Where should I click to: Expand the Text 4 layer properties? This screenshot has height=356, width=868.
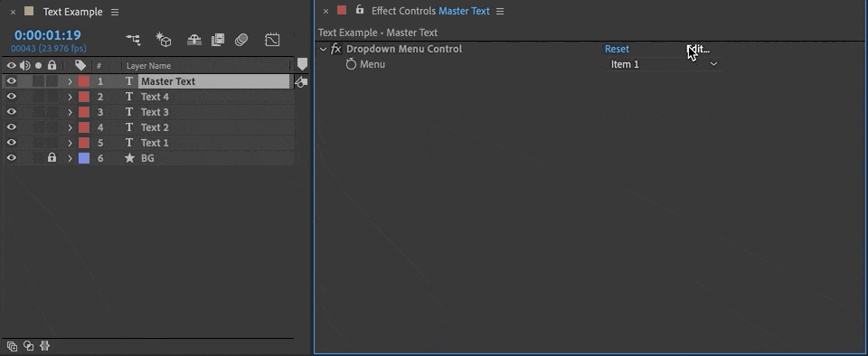click(71, 97)
